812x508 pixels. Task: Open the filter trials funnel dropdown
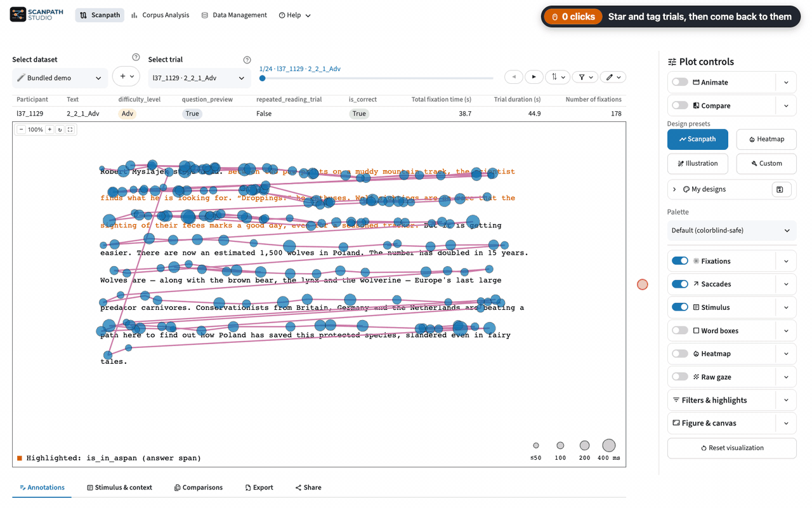(586, 77)
